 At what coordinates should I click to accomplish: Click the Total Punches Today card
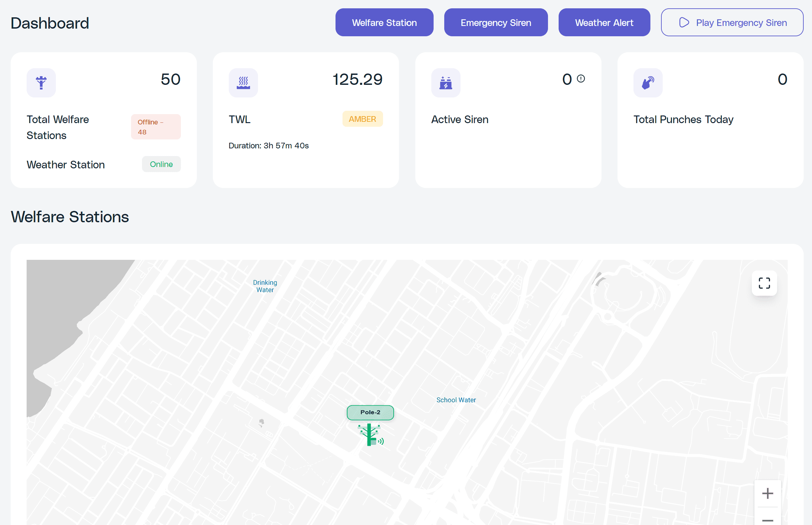[710, 120]
